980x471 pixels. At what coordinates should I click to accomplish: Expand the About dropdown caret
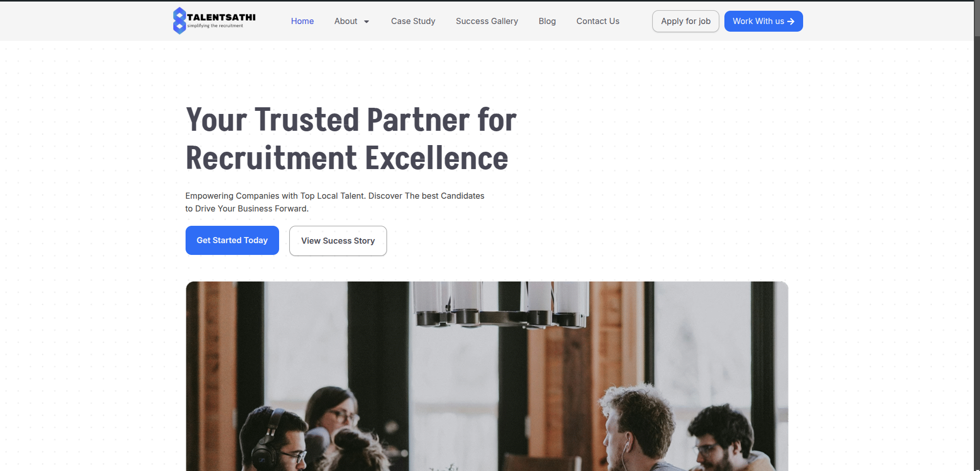point(367,21)
